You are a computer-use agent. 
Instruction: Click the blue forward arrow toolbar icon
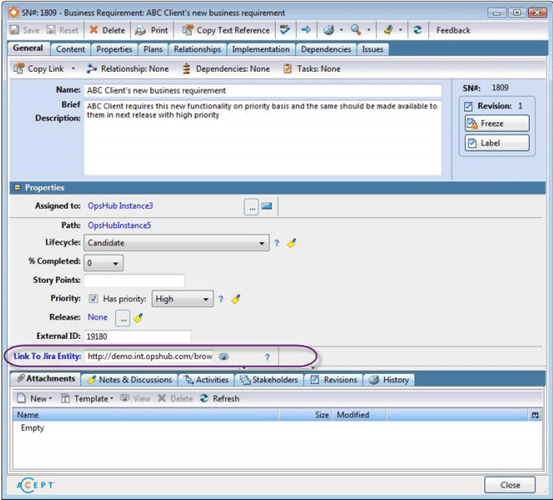tap(306, 30)
